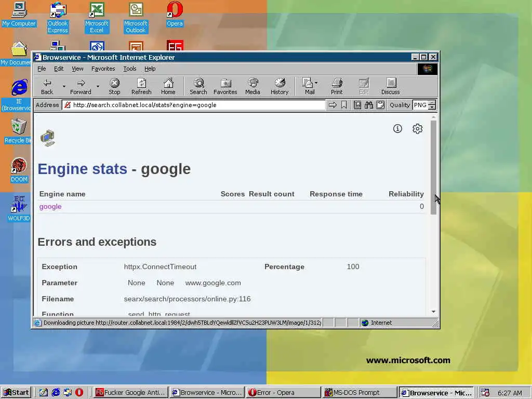The height and width of the screenshot is (399, 532).
Task: Select the WOLF3D desktop shortcut
Action: coord(19,209)
